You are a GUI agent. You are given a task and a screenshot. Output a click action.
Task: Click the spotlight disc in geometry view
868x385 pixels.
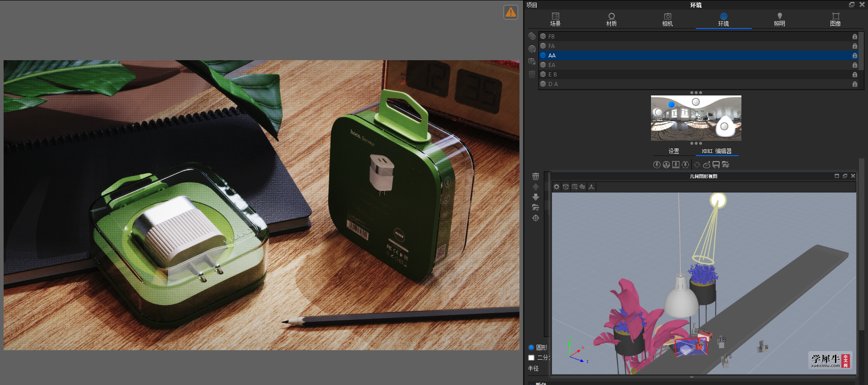(718, 200)
